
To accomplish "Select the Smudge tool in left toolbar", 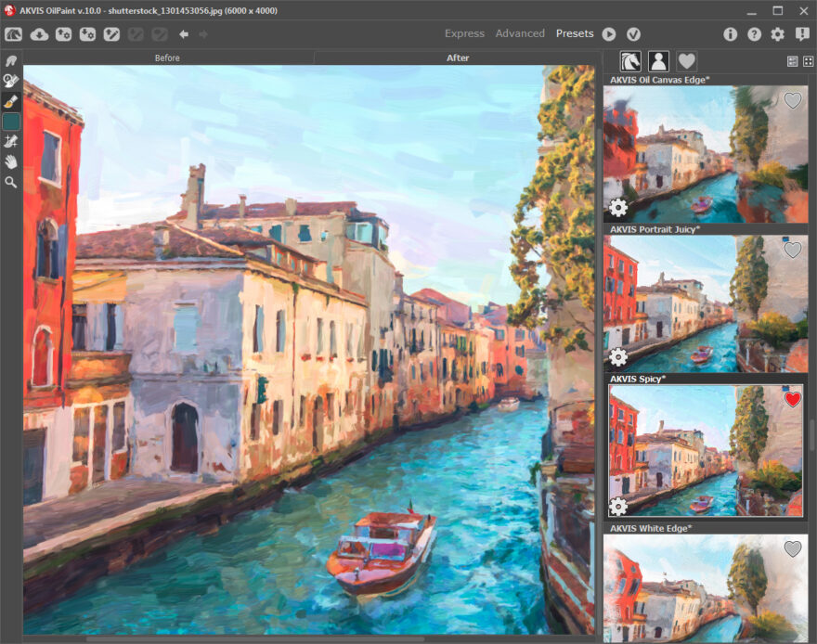I will (x=11, y=61).
